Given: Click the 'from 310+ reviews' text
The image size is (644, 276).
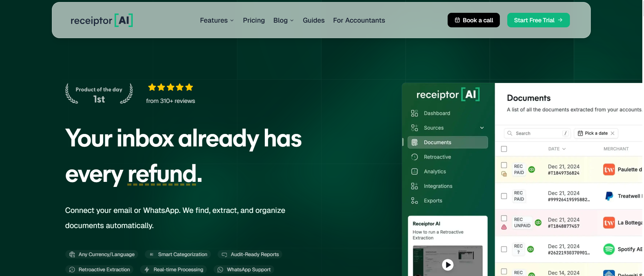Looking at the screenshot, I should (x=170, y=101).
